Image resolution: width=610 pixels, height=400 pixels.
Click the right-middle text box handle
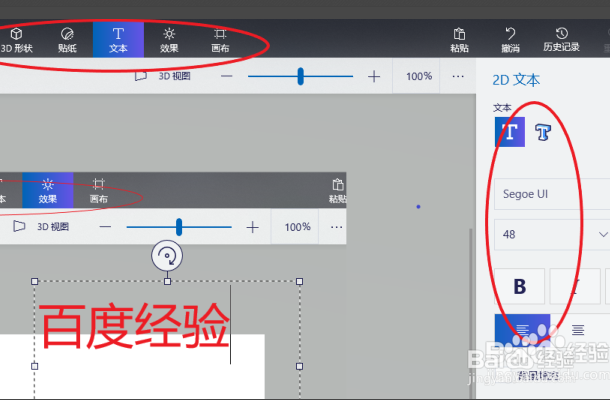tap(300, 366)
